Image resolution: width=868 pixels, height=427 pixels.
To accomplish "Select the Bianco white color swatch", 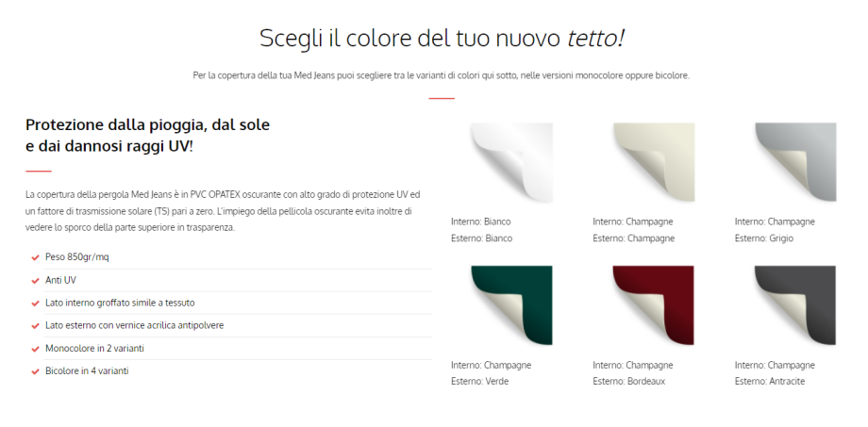I will pyautogui.click(x=511, y=162).
